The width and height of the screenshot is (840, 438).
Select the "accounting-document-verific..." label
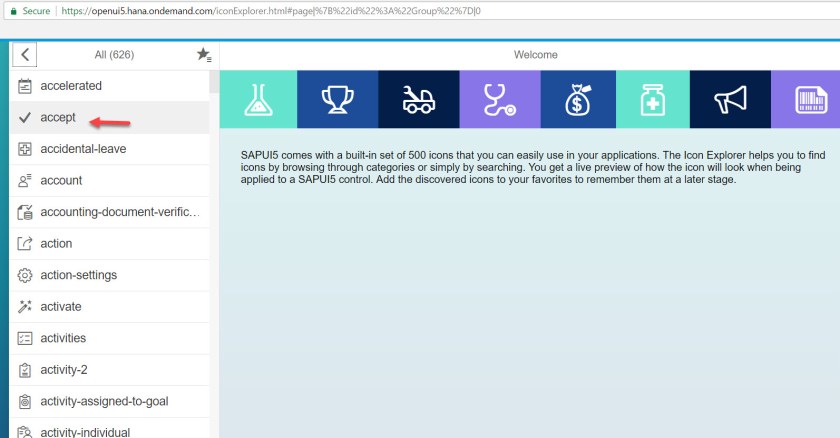[120, 212]
